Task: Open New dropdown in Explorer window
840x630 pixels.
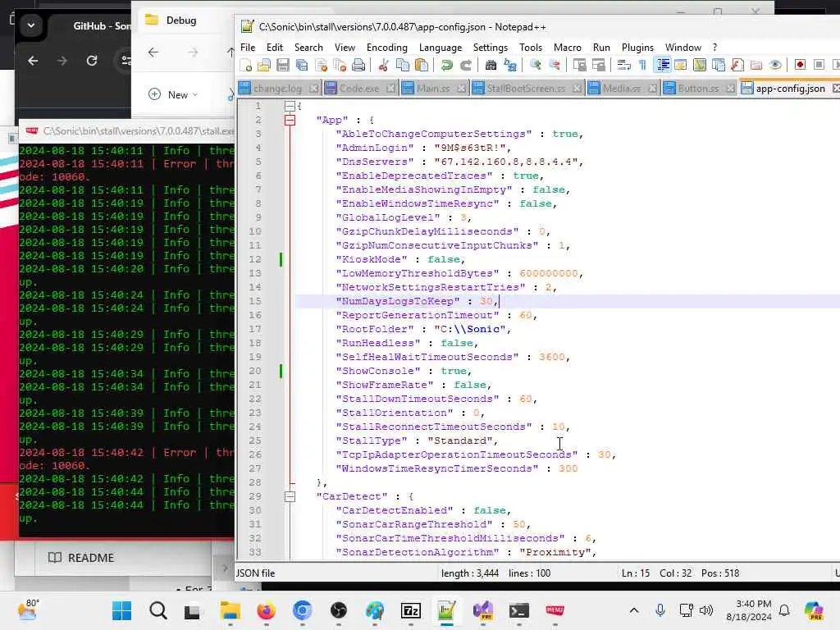Action: point(173,95)
